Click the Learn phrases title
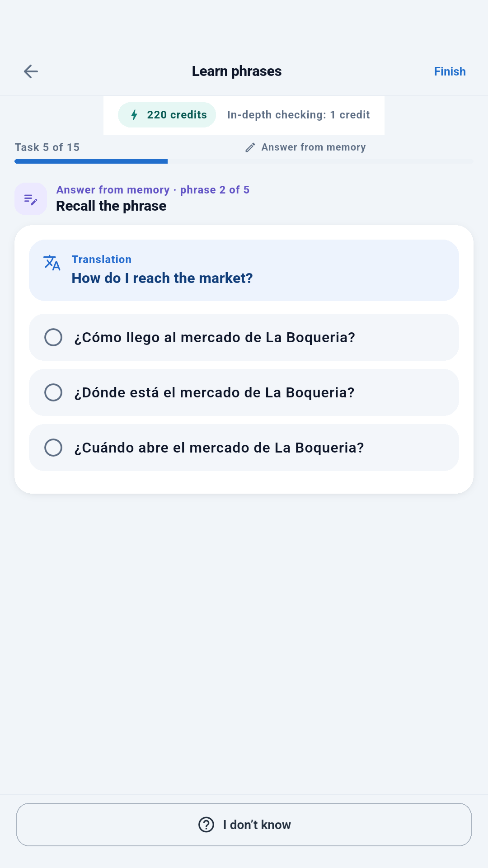Image resolution: width=488 pixels, height=868 pixels. tap(236, 71)
